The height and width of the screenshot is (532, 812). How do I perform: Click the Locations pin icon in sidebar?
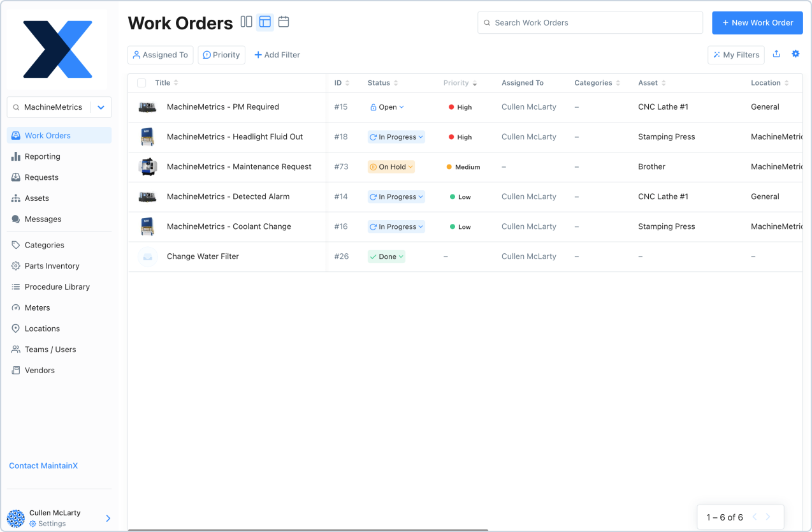[x=16, y=329]
